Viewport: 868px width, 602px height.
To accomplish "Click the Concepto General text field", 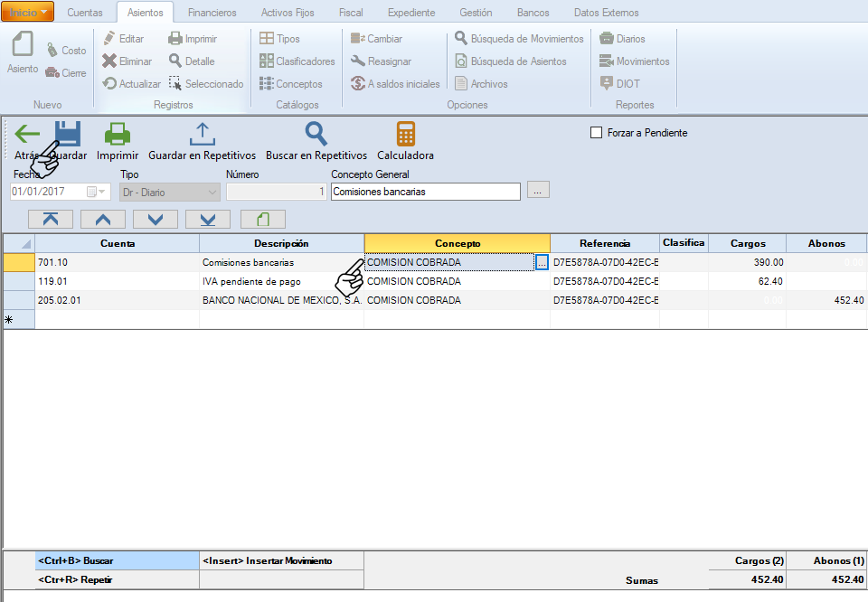I will pos(425,192).
